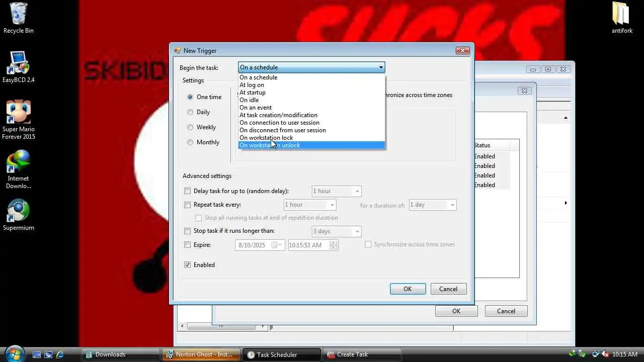Image resolution: width=644 pixels, height=362 pixels.
Task: Switch to Downloads taskbar button
Action: pos(120,354)
